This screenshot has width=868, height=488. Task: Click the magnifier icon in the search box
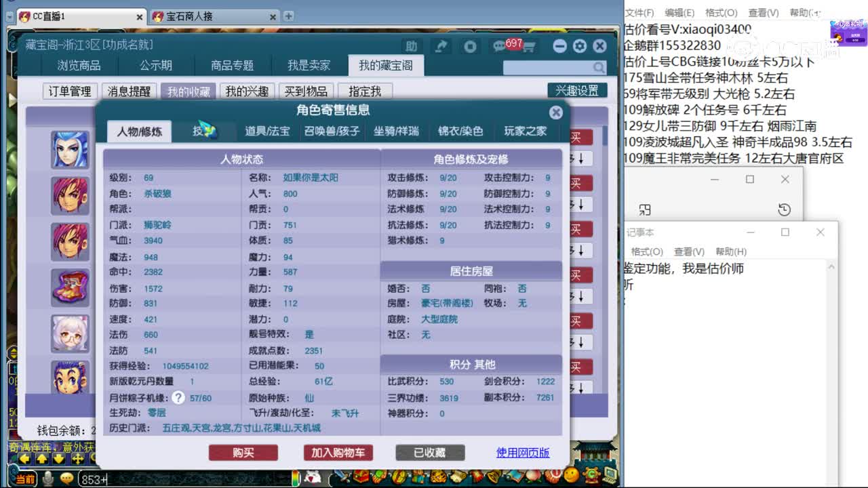[x=597, y=68]
